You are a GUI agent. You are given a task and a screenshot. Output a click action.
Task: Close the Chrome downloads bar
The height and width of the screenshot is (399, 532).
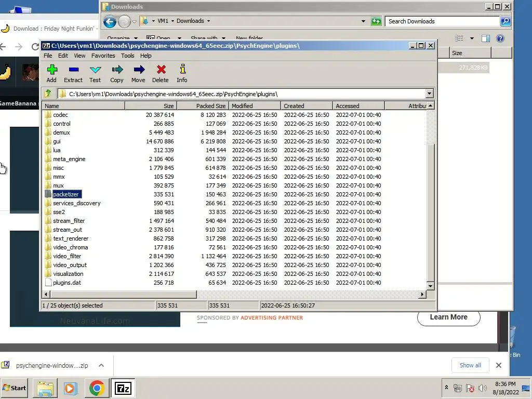[498, 365]
